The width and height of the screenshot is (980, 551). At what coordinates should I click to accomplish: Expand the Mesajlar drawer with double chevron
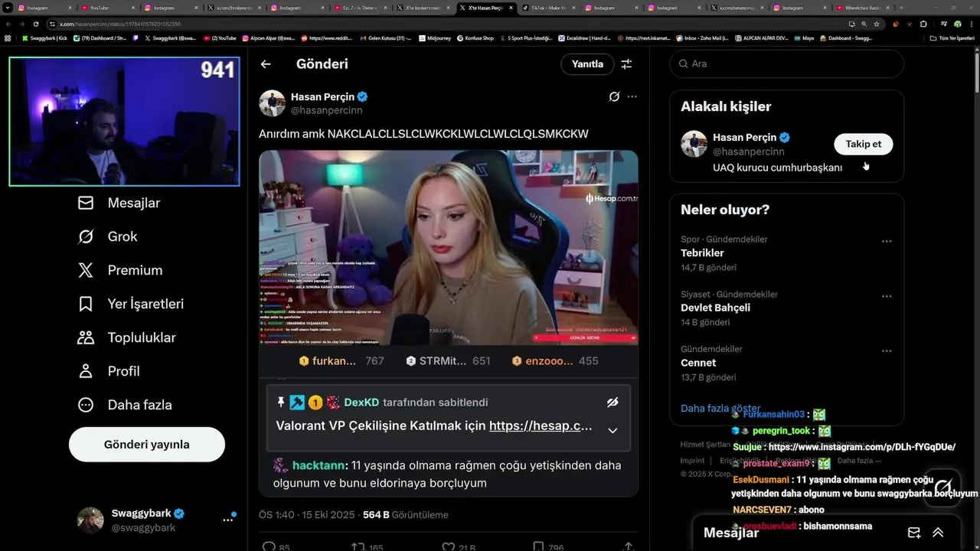pyautogui.click(x=938, y=533)
